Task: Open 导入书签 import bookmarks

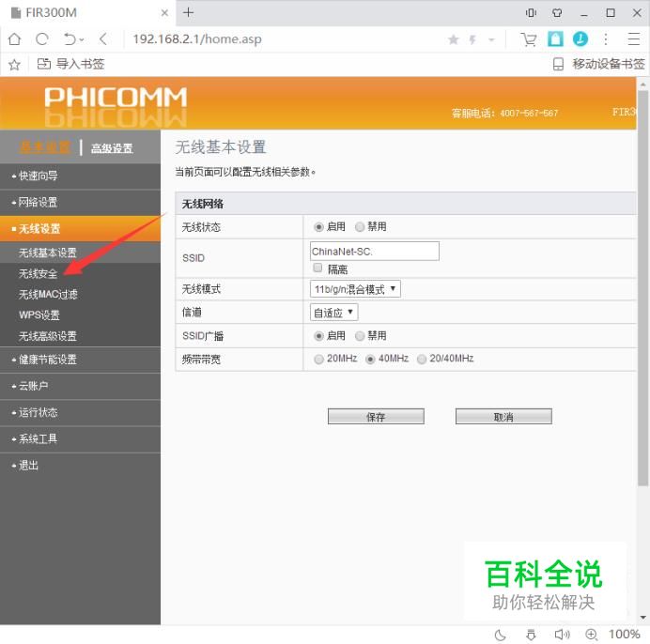Action: [70, 64]
